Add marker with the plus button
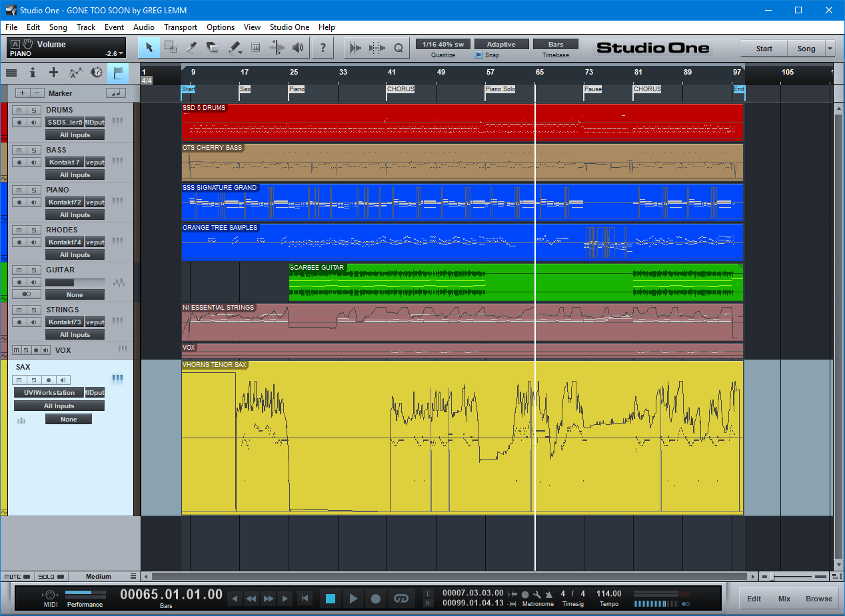 point(22,93)
